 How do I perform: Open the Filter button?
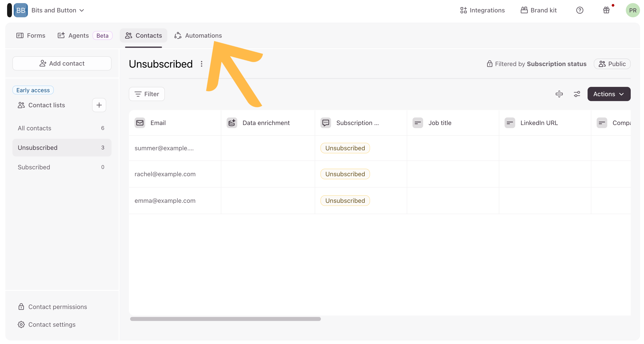pos(147,94)
